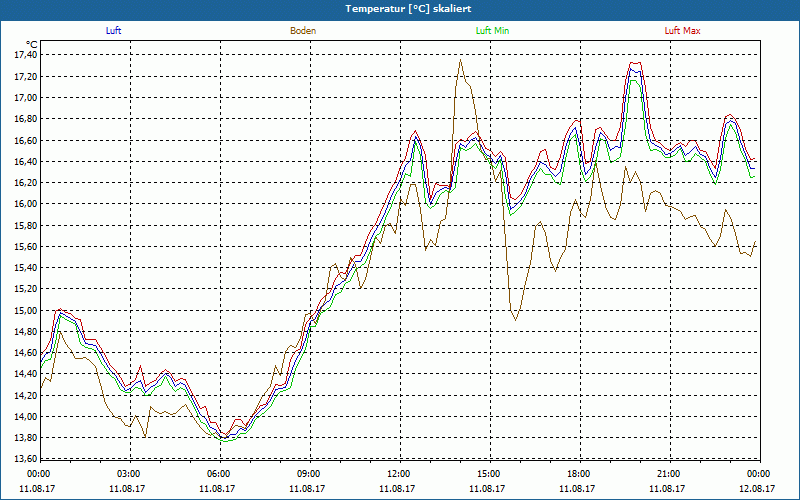Click the y-axis value "14,80"
The width and height of the screenshot is (800, 500).
point(27,332)
